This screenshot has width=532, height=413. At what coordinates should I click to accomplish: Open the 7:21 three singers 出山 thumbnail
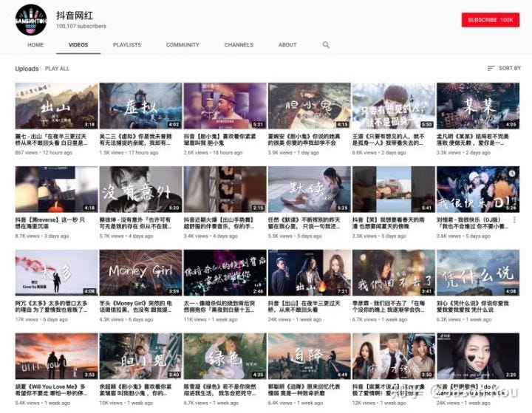pos(310,273)
